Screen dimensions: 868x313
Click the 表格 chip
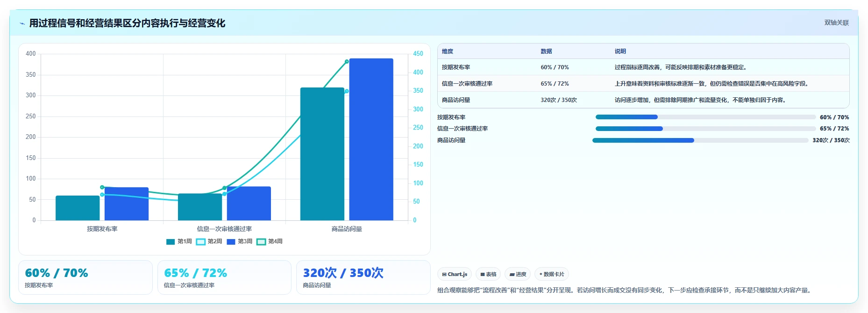(x=488, y=274)
